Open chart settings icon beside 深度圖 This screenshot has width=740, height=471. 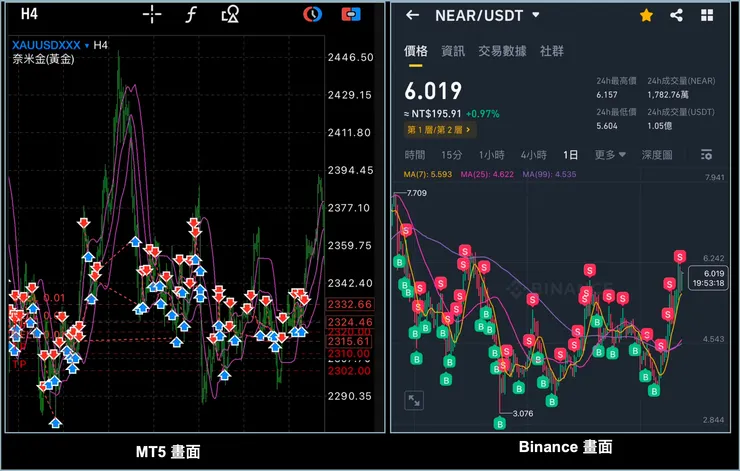coord(706,154)
